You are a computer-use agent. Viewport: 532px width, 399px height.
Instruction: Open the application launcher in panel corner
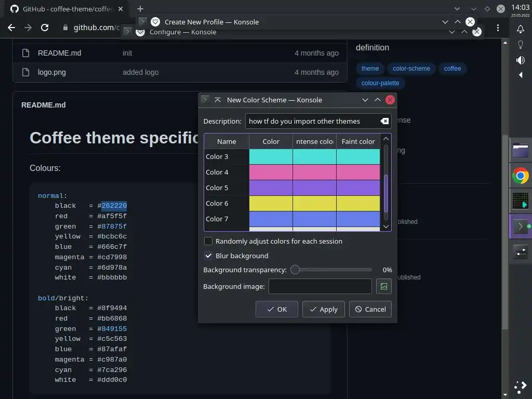coord(521,387)
